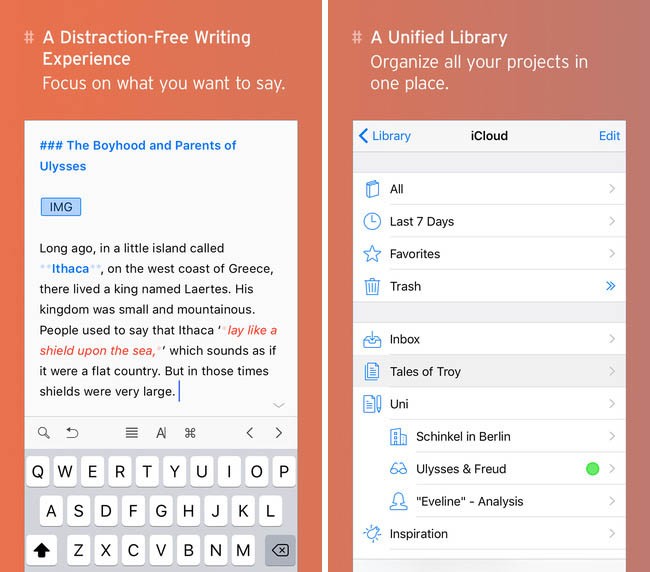Screen dimensions: 650x572
Task: Tap the heading The Boyhood and Parents of Ulysses
Action: pyautogui.click(x=138, y=155)
